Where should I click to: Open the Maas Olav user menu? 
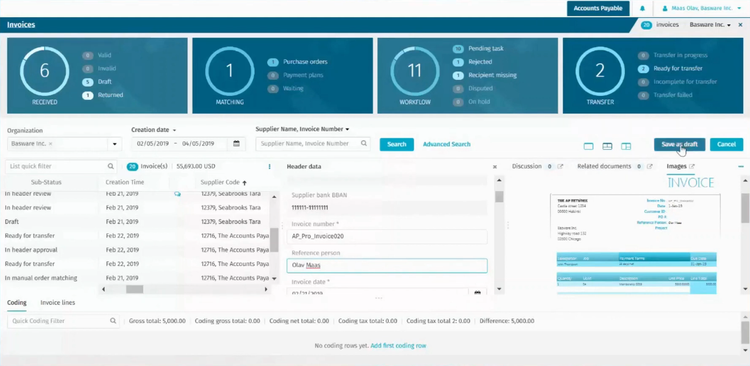701,8
